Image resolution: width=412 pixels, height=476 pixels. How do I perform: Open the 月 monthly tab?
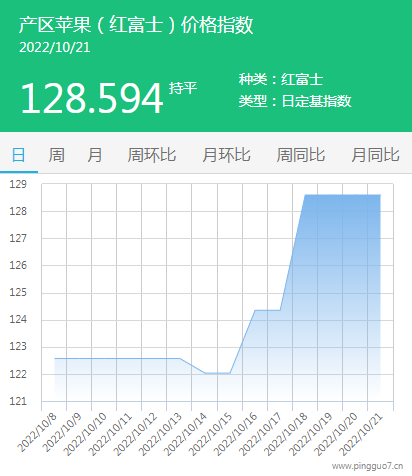click(x=95, y=155)
